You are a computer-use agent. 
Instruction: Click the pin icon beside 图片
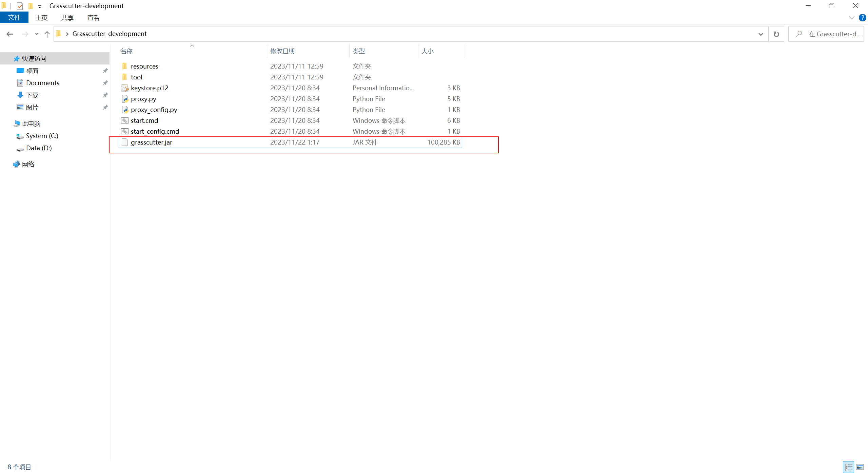(105, 107)
